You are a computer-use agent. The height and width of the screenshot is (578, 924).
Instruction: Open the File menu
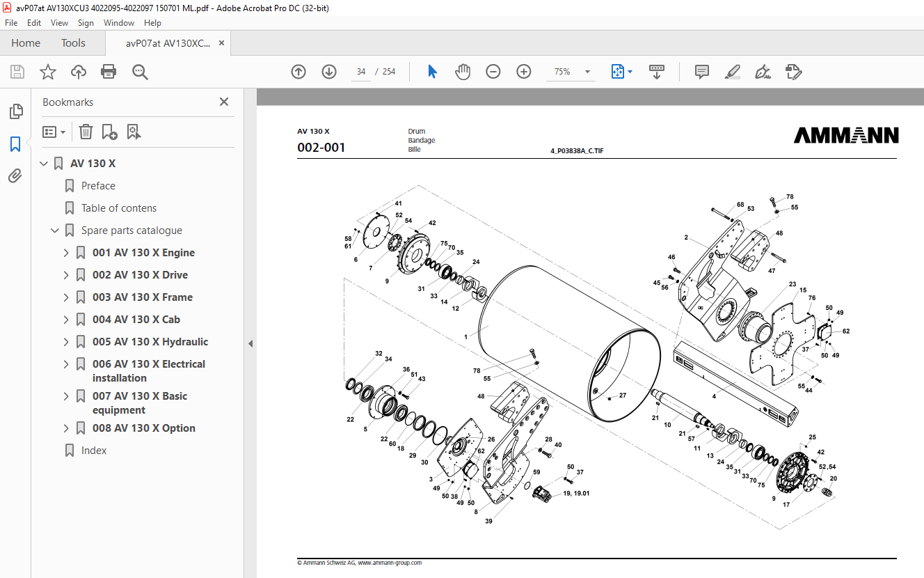coord(11,23)
